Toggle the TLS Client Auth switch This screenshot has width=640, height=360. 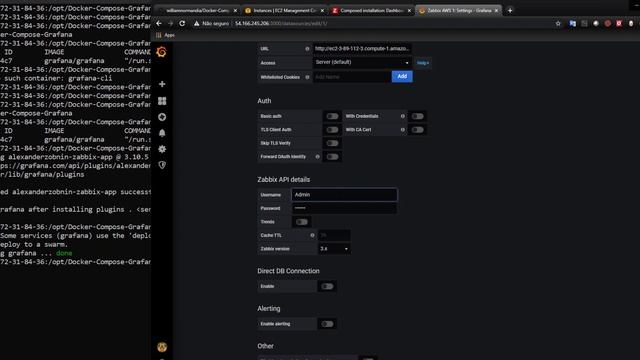pyautogui.click(x=332, y=130)
